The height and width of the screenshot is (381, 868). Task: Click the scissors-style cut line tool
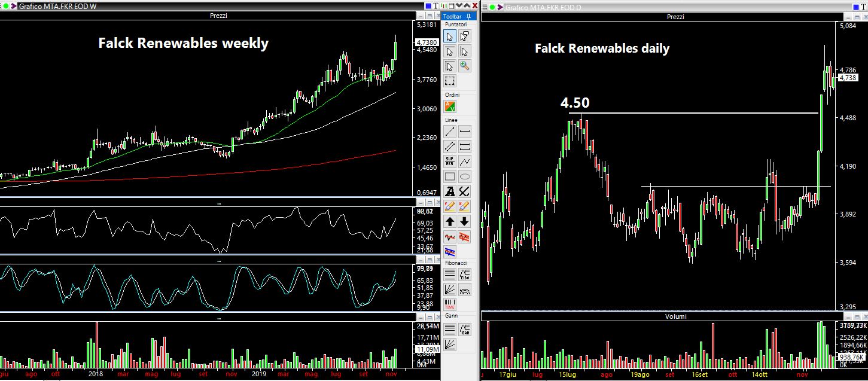point(464,191)
